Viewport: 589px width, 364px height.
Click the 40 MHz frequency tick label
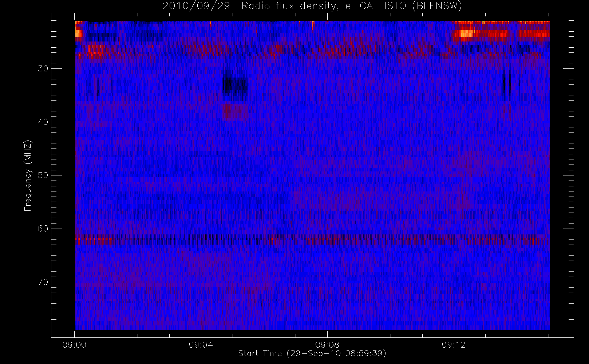pyautogui.click(x=43, y=122)
